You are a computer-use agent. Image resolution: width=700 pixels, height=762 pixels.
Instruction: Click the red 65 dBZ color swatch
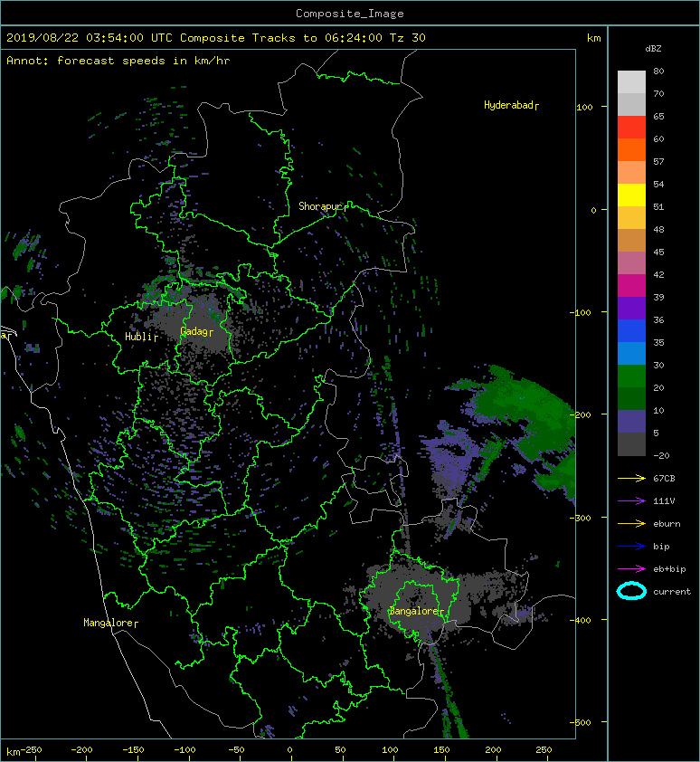(x=631, y=127)
